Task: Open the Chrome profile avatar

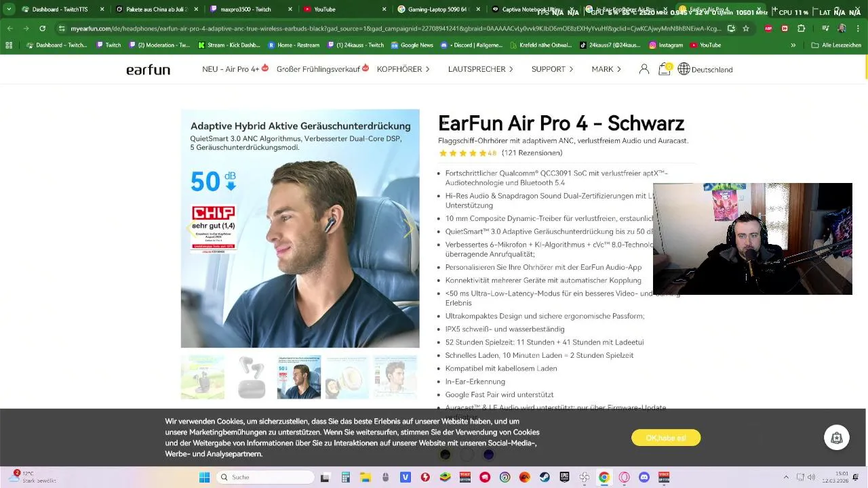Action: click(x=842, y=28)
